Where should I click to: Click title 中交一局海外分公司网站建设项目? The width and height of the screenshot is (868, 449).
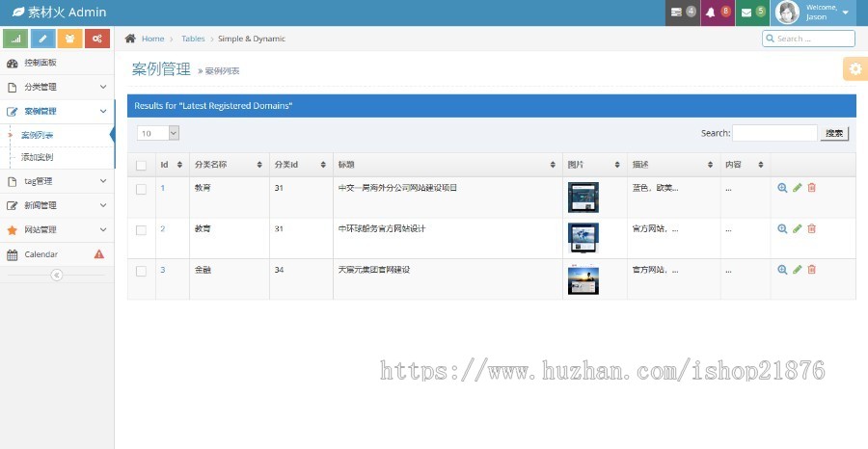(397, 188)
